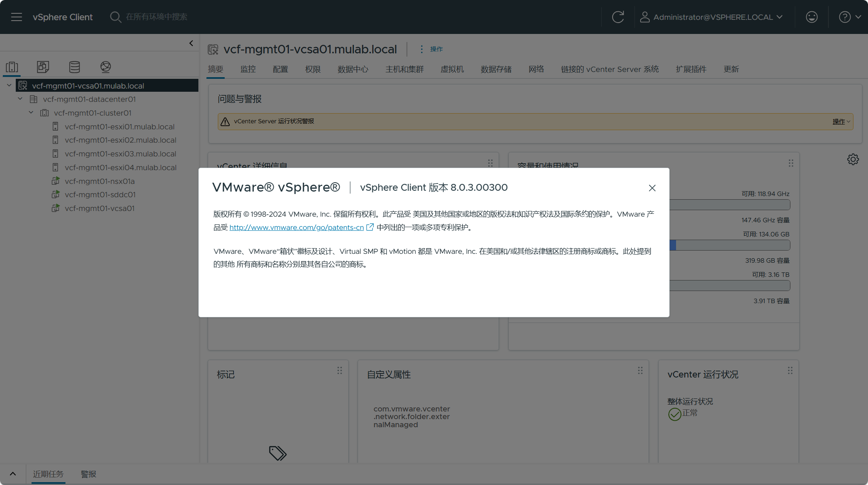Open 操作 dropdown in the alarm banner
The image size is (868, 485).
coord(841,122)
